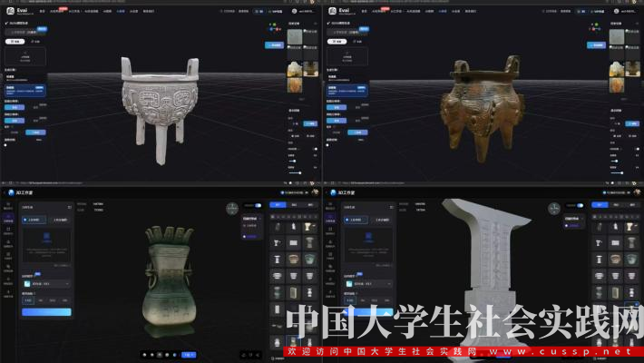Open model version dropdown in bronze vase window
Image resolution: width=644 pixels, height=363 pixels.
(46, 284)
